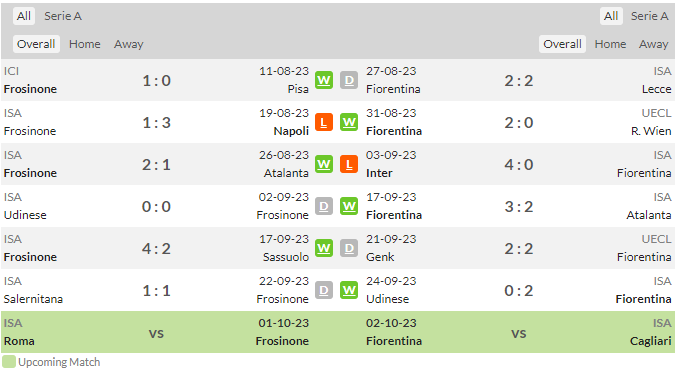Switch left team to Away results
Screen dimensions: 676x382
128,44
